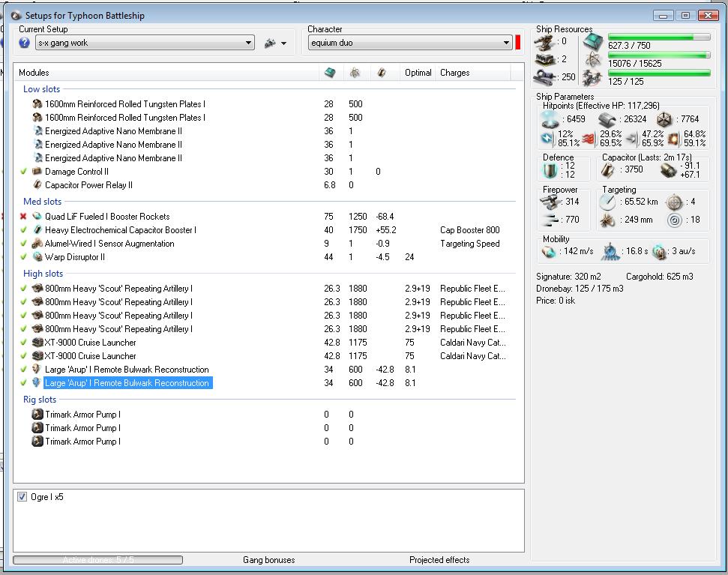Click the Quad LiF Booster Rockets icon
Viewport: 728px width, 575px height.
click(x=37, y=216)
